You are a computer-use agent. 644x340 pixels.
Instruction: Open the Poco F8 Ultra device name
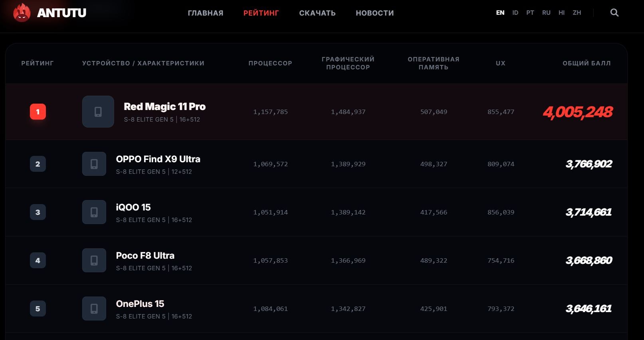click(145, 255)
